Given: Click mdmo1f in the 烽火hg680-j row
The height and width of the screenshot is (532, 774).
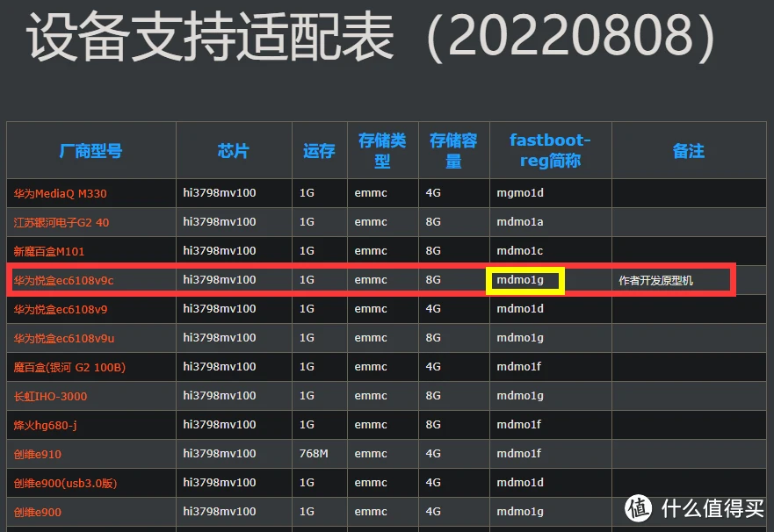Looking at the screenshot, I should click(519, 425).
